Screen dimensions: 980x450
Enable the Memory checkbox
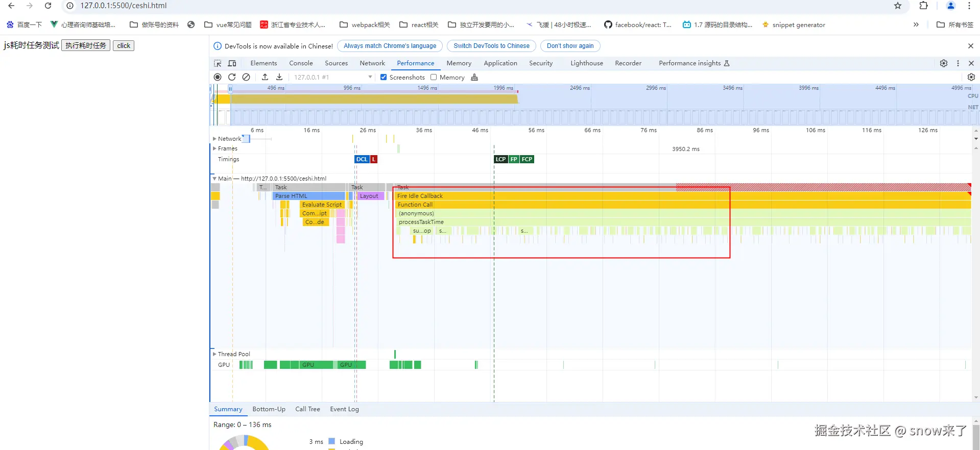[x=434, y=77]
